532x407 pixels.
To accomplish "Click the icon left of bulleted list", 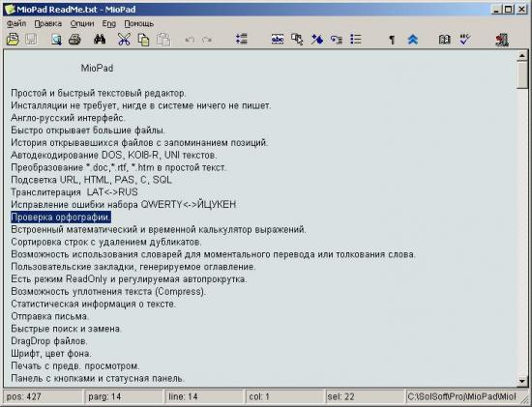I will (x=337, y=40).
